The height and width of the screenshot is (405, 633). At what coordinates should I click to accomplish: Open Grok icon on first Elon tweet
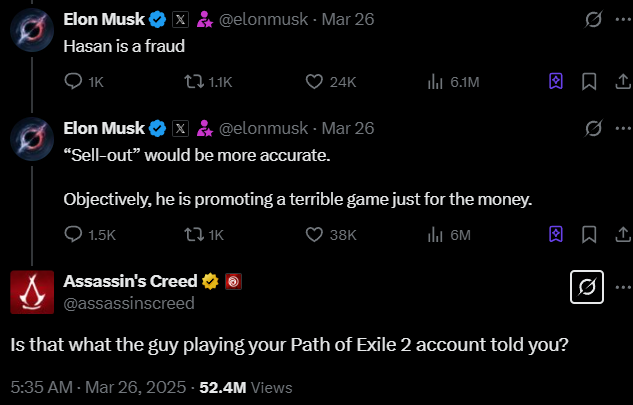pyautogui.click(x=592, y=19)
